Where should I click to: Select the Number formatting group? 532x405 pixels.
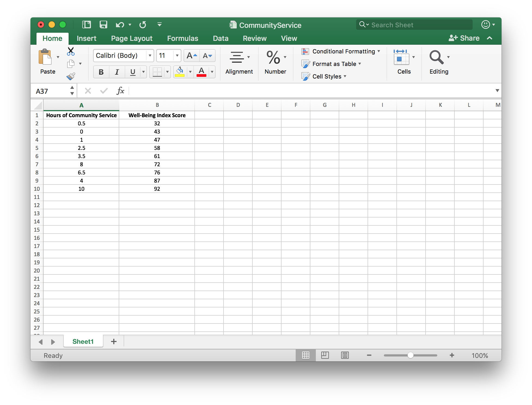[x=275, y=63]
